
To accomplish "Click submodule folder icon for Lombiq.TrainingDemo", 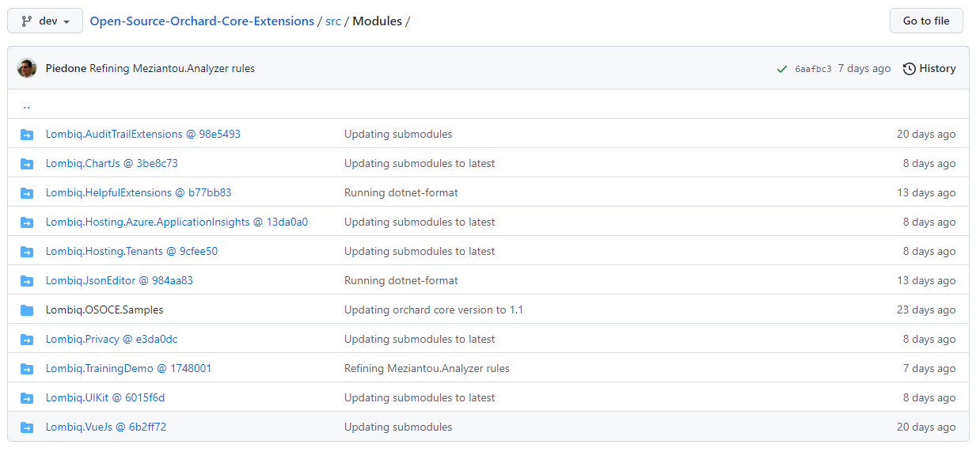I will click(x=27, y=369).
